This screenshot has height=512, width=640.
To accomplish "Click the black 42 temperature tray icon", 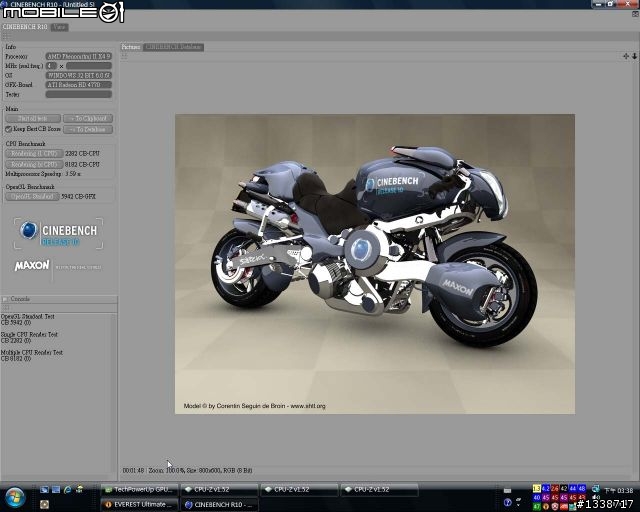I will 564,488.
